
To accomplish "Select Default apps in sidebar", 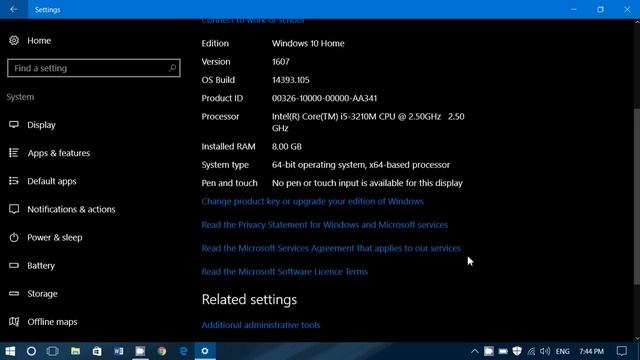I will tap(52, 181).
